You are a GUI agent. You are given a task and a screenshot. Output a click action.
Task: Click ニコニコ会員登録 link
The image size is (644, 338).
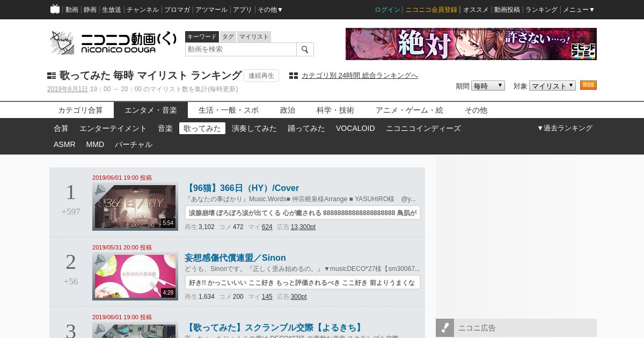(x=431, y=10)
